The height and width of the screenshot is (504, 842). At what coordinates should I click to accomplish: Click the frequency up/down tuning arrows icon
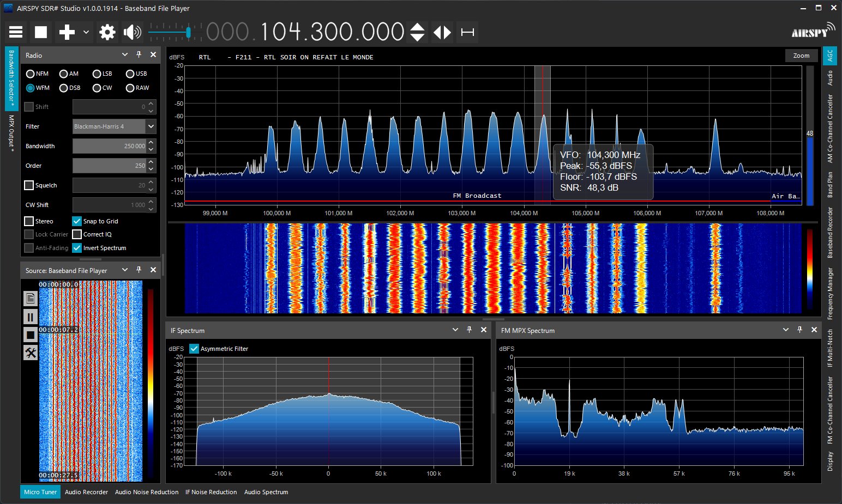417,32
